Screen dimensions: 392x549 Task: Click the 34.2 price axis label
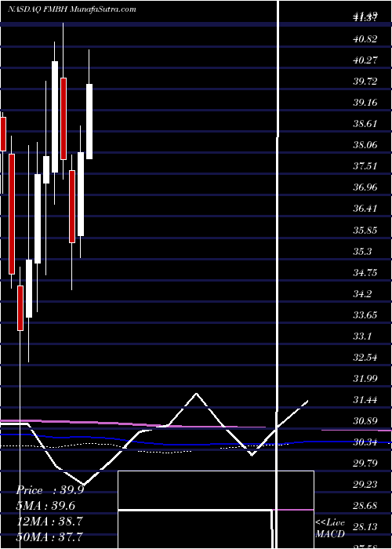pos(362,294)
